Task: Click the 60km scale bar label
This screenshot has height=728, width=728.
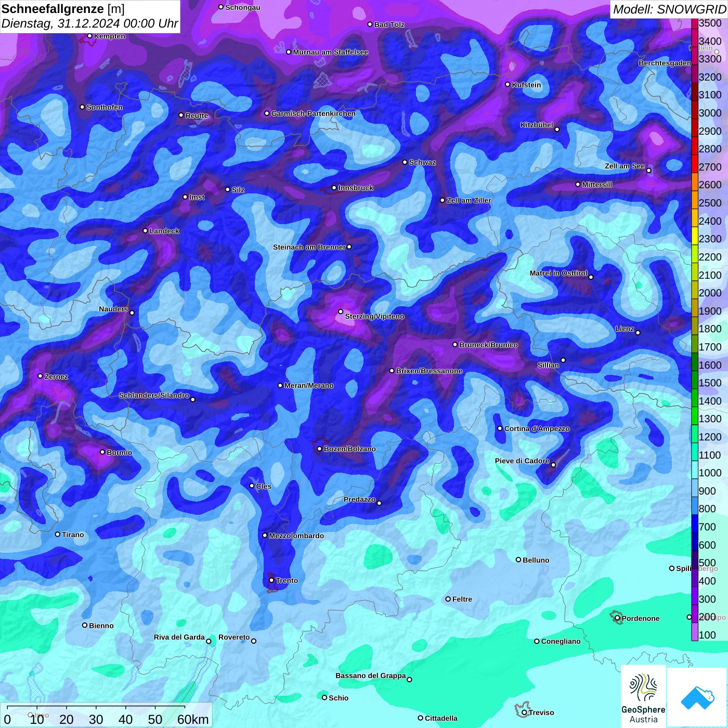Action: (x=193, y=719)
